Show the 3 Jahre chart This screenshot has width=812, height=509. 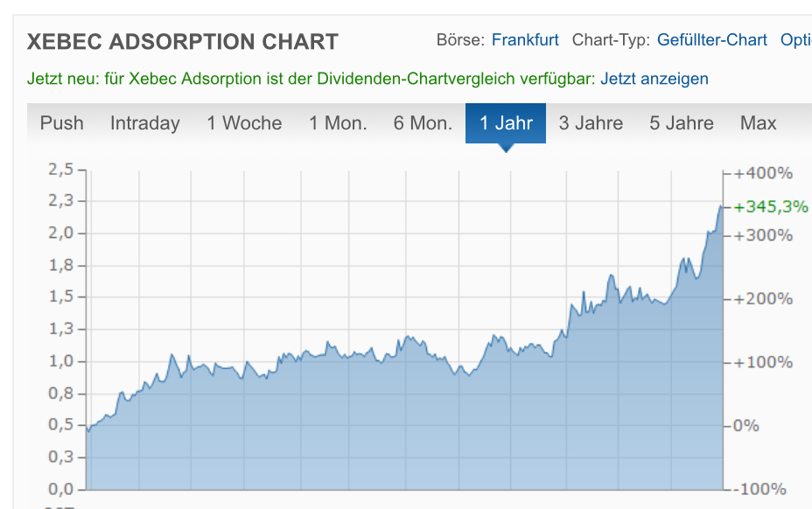coord(591,123)
